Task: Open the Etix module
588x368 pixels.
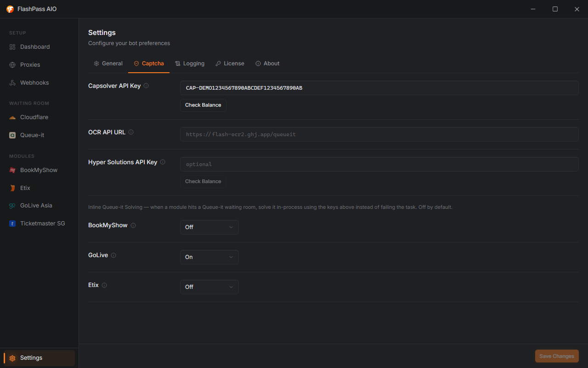Action: [x=39, y=188]
